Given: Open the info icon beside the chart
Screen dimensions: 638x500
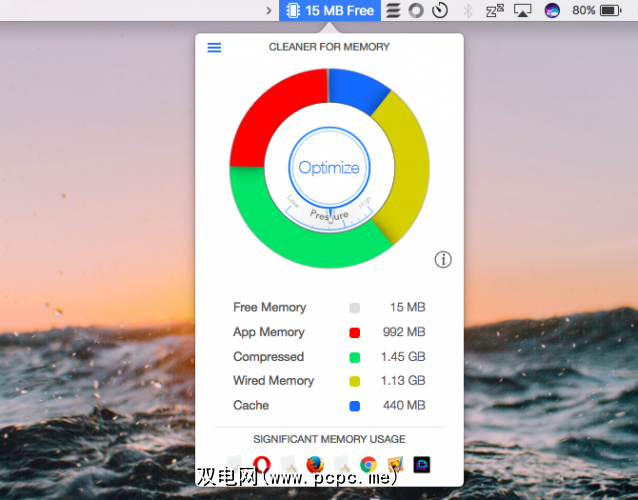Looking at the screenshot, I should click(443, 260).
